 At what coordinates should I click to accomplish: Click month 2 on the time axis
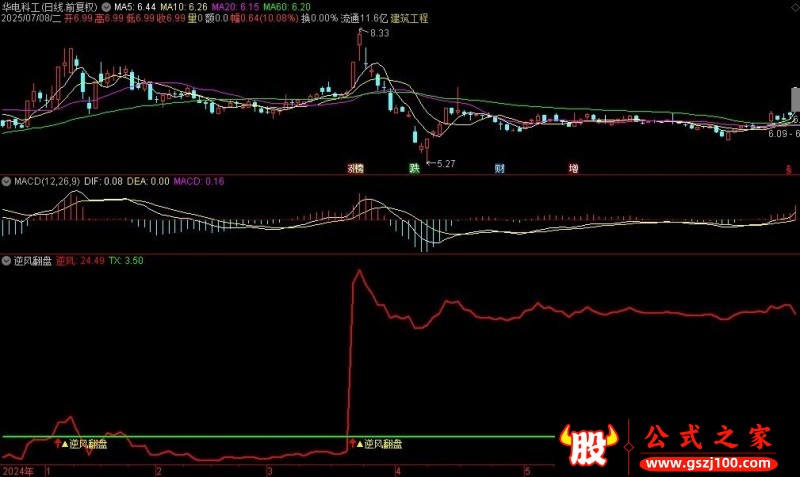pyautogui.click(x=159, y=471)
